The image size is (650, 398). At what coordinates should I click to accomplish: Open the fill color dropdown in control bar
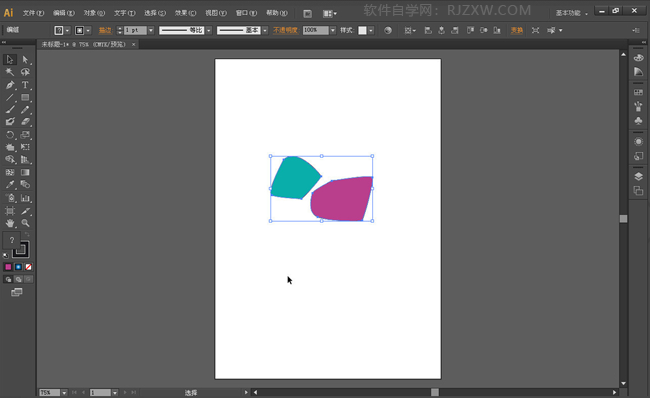pyautogui.click(x=67, y=30)
